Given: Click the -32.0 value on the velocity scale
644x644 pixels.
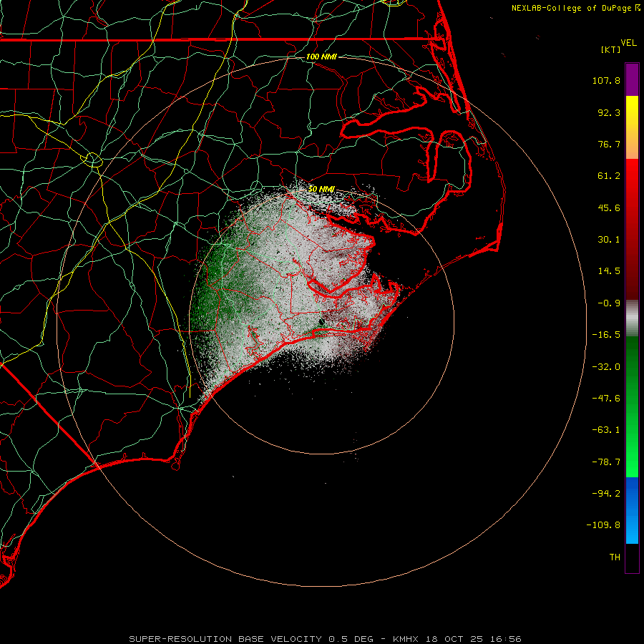Looking at the screenshot, I should 606,367.
